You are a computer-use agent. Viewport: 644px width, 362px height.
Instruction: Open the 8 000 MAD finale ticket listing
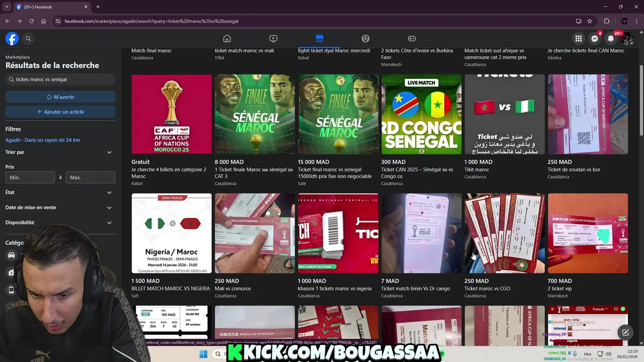click(255, 130)
